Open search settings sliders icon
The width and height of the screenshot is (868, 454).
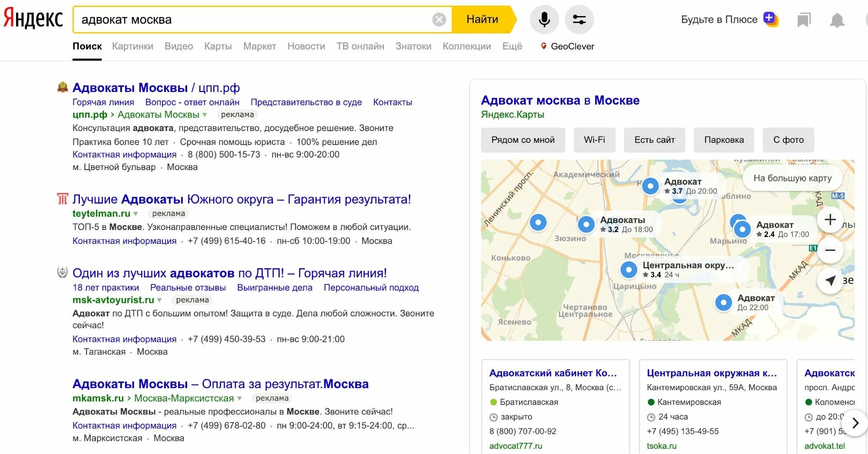579,20
